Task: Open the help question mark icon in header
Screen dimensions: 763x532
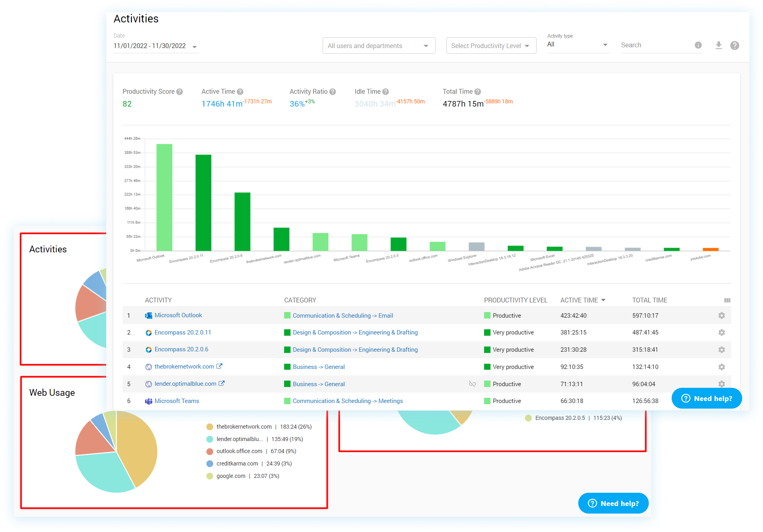Action: (735, 45)
